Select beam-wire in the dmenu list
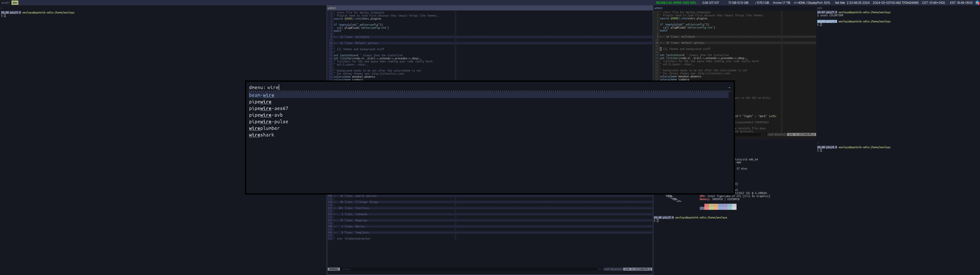 261,95
